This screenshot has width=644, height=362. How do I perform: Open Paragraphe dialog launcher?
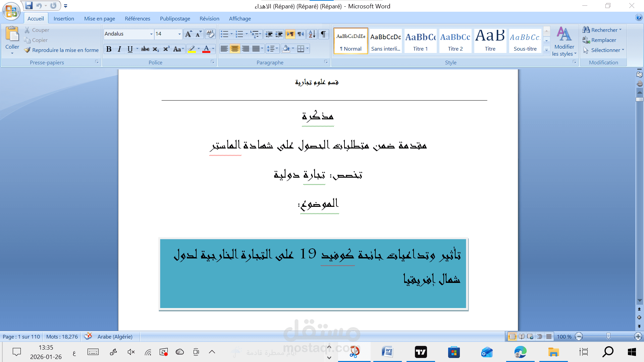[x=326, y=62]
